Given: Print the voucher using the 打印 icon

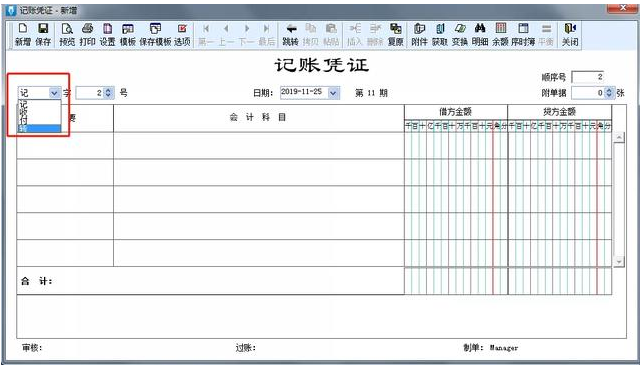Looking at the screenshot, I should pos(87,34).
